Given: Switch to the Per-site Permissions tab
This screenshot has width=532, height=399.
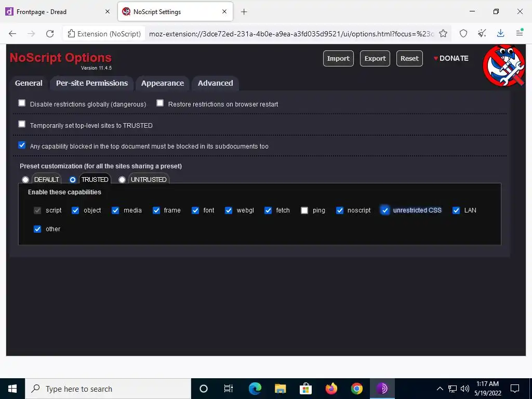Looking at the screenshot, I should [x=92, y=83].
